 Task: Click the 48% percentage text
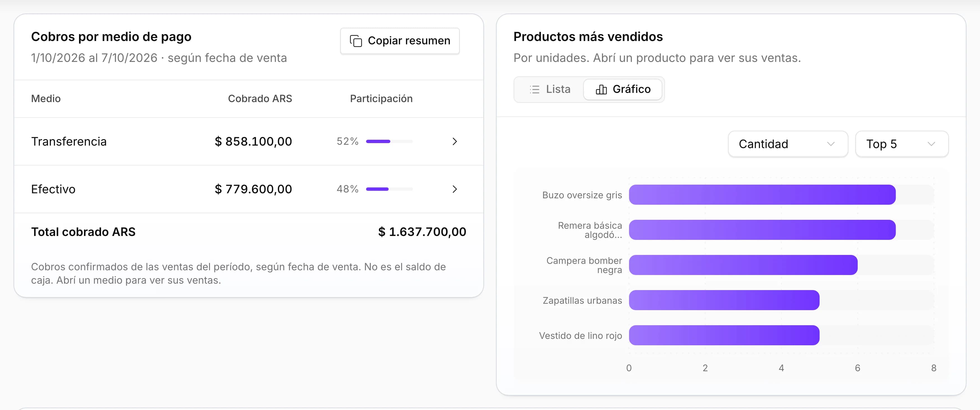pos(348,189)
